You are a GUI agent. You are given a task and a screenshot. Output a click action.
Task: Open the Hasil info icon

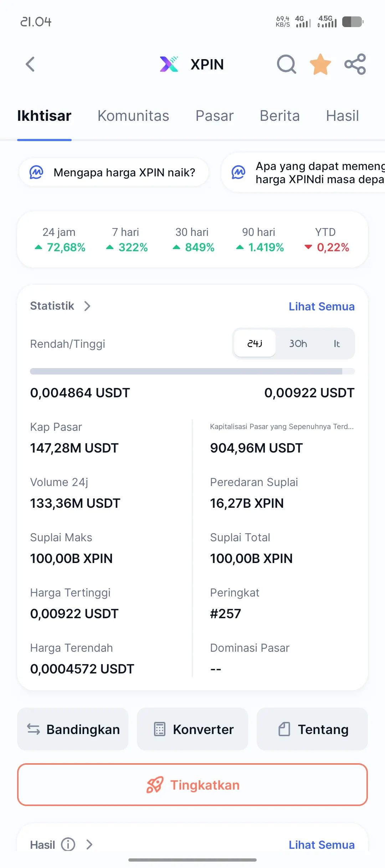click(68, 844)
